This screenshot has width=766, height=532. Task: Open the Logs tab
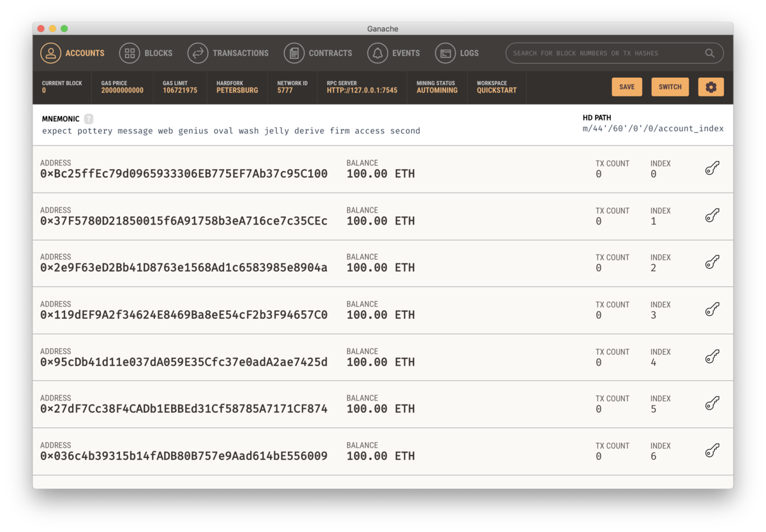pyautogui.click(x=457, y=53)
